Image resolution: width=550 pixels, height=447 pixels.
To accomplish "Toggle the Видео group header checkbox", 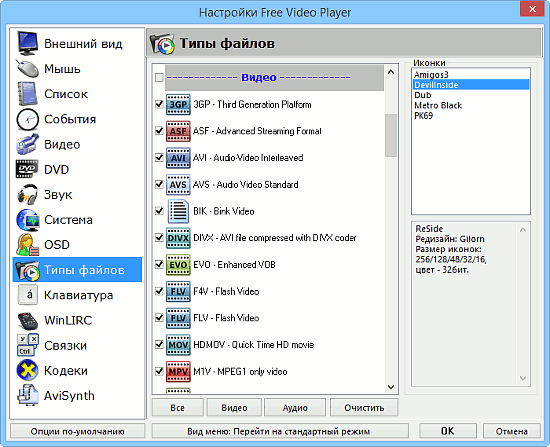I will 159,77.
